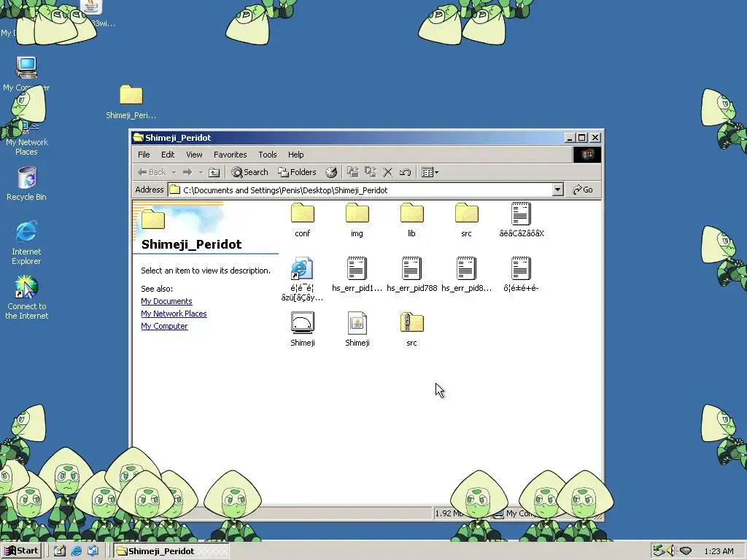Select the ô¦é±é+é- text file
Screen dimensions: 747x560
[521, 274]
